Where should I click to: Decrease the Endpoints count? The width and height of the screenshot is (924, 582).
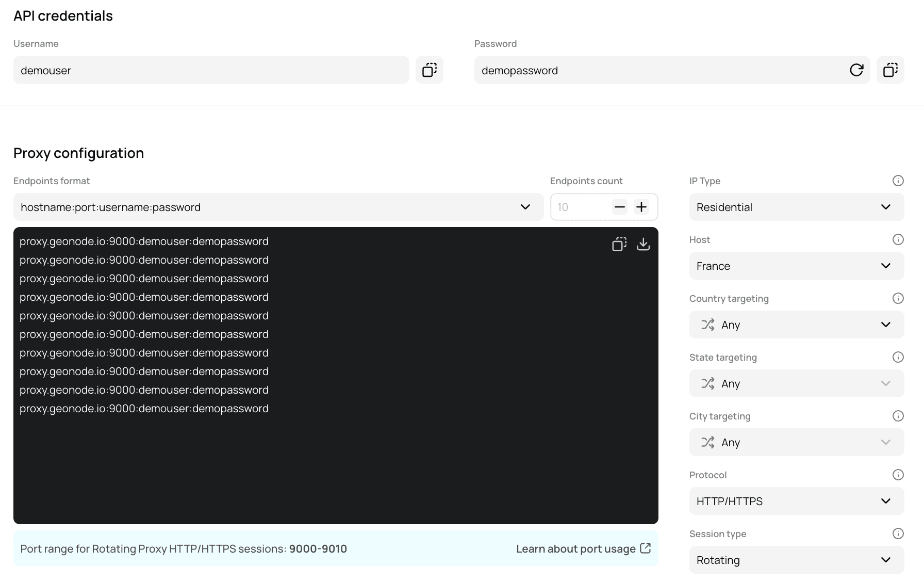click(x=619, y=206)
